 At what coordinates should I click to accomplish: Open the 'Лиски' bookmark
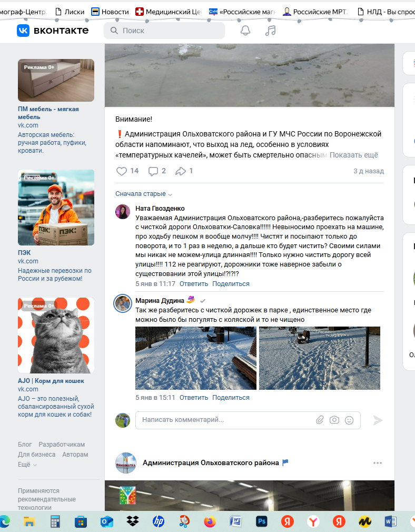(x=70, y=12)
